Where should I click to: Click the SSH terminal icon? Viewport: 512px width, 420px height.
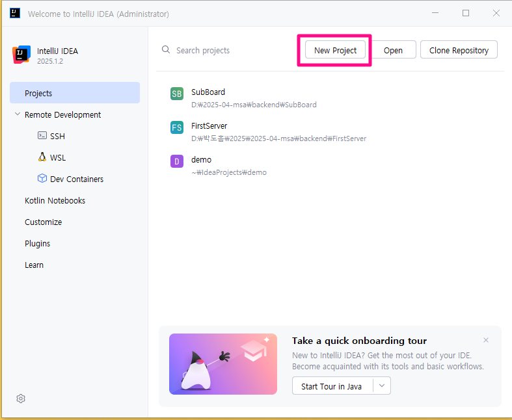[x=42, y=135]
